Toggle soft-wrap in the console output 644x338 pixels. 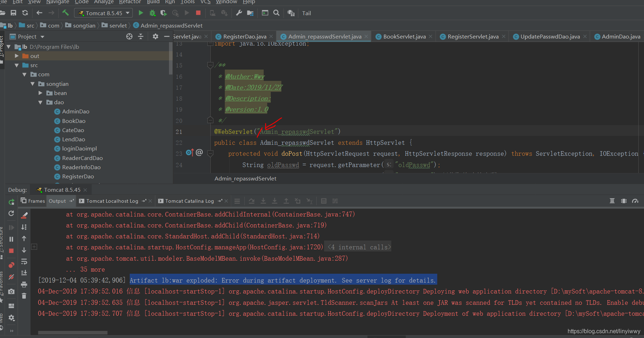(x=24, y=261)
